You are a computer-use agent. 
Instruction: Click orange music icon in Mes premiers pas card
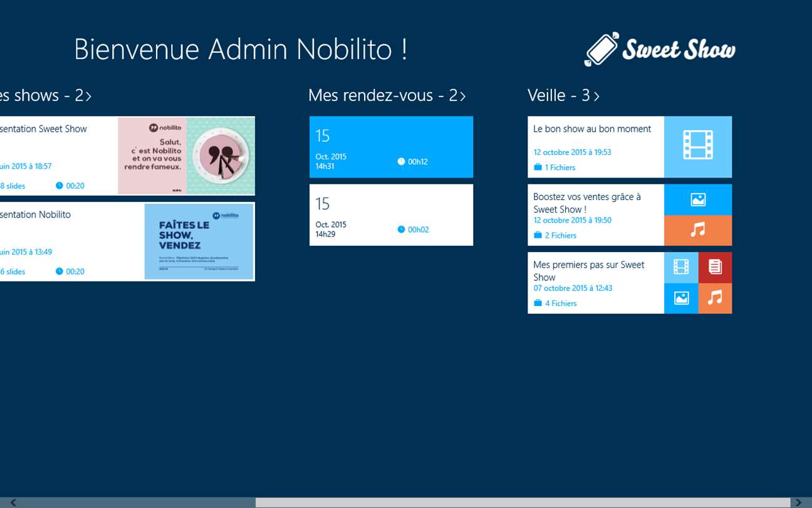(x=715, y=298)
